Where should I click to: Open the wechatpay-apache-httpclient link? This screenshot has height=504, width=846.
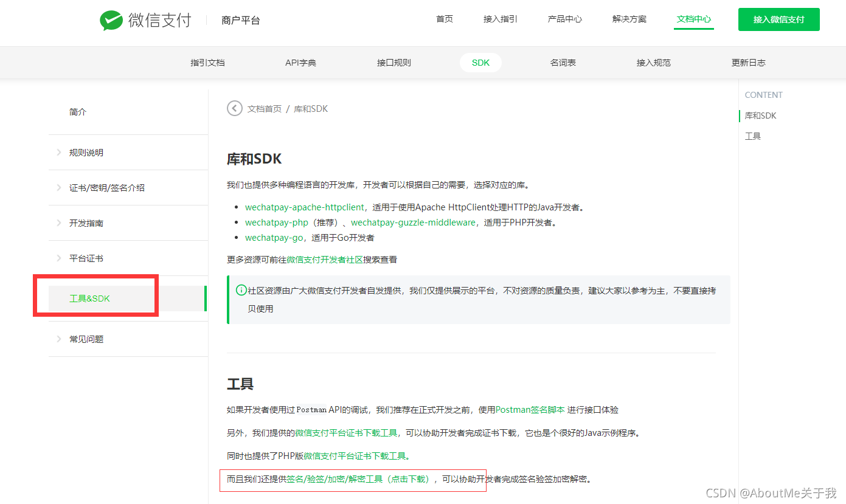pos(305,207)
